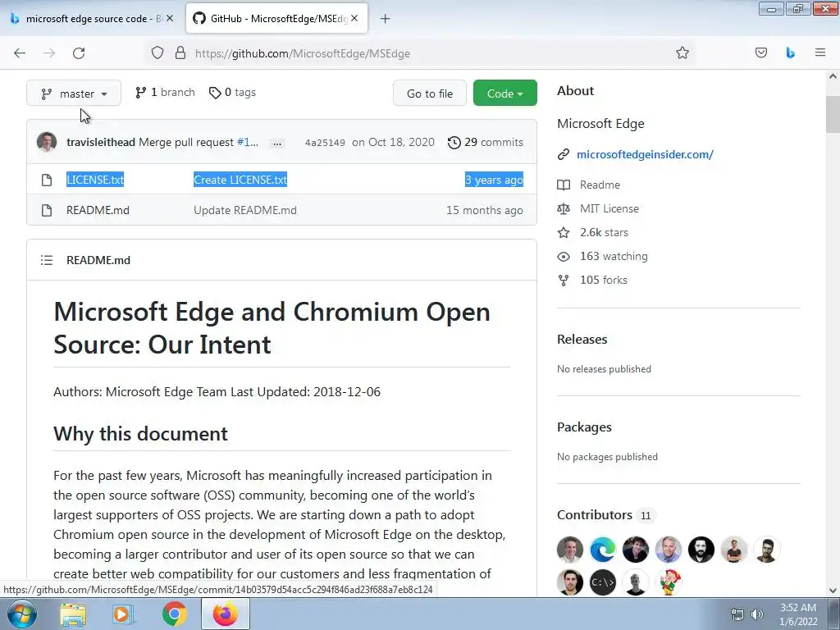Go forward with the arrow button
The image size is (840, 630).
pos(49,53)
